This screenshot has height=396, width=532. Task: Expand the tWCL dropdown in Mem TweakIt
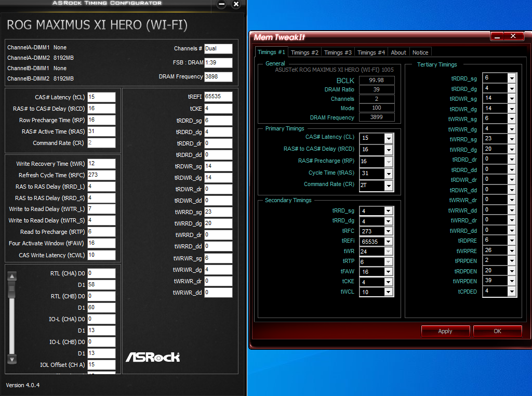point(389,292)
